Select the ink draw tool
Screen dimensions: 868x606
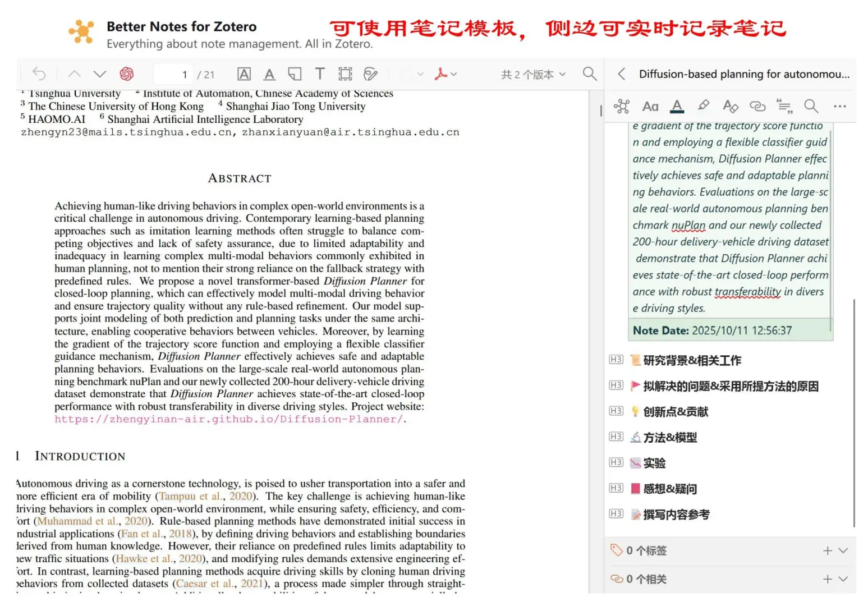coord(370,74)
